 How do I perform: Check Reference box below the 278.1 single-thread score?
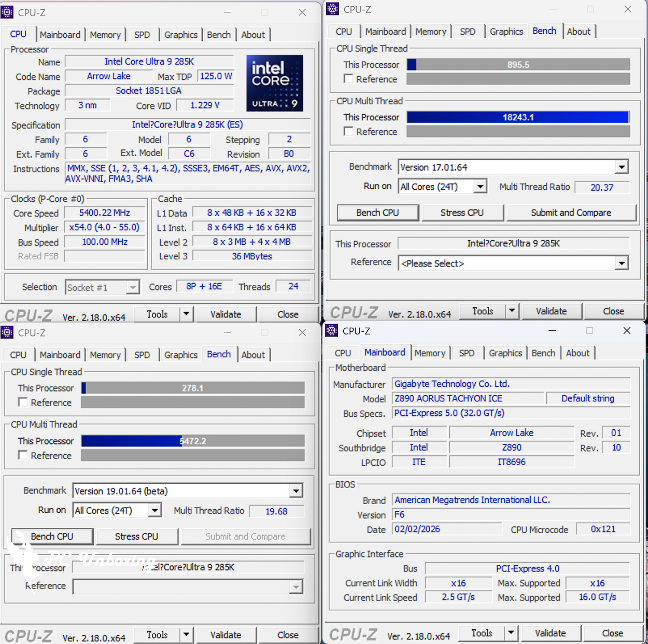coord(23,402)
